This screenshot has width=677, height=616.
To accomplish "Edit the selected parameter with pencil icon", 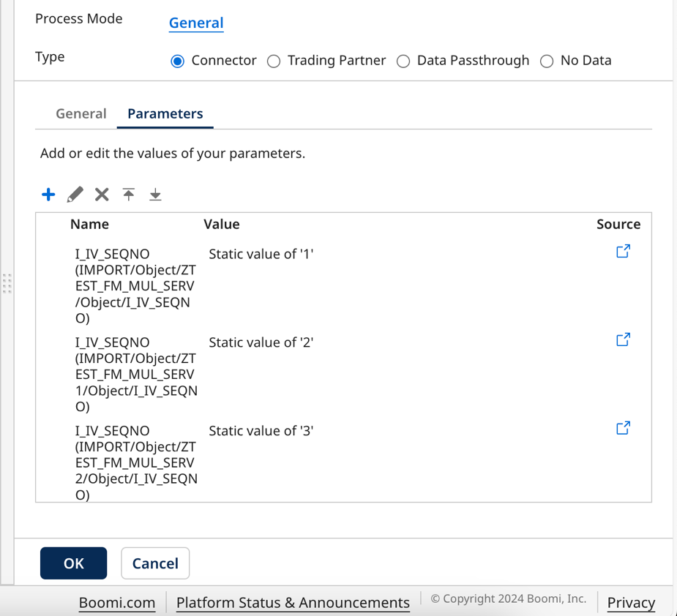I will point(74,194).
